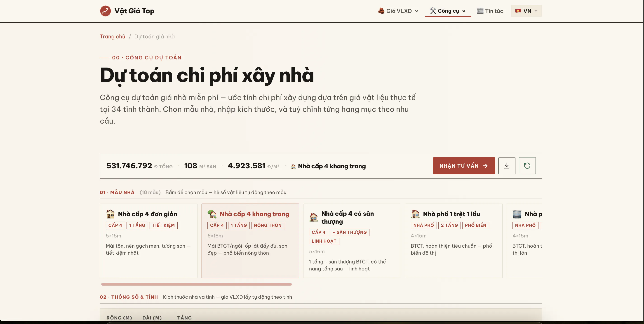Click the Dự toán giá nhà breadcrumb text
Image resolution: width=644 pixels, height=324 pixels.
pos(155,37)
